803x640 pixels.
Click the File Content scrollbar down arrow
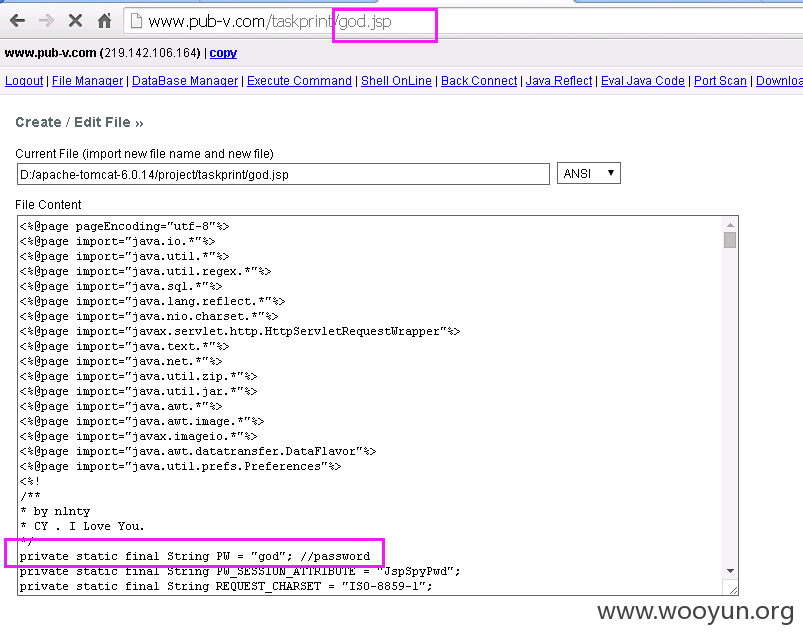[x=730, y=571]
